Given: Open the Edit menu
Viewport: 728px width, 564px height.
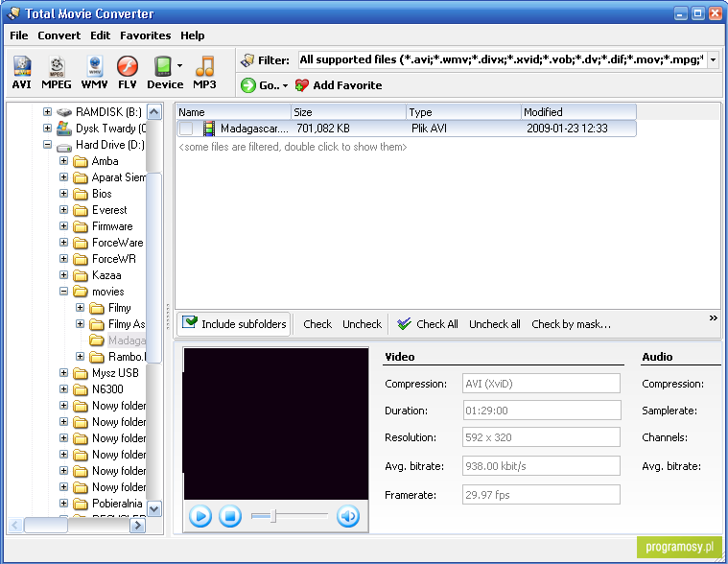Looking at the screenshot, I should [x=101, y=35].
